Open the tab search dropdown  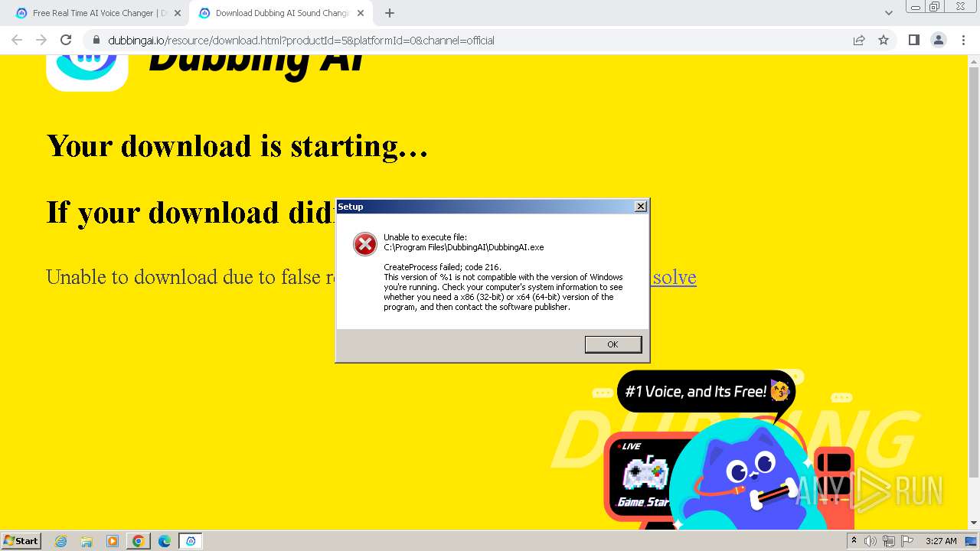tap(888, 13)
